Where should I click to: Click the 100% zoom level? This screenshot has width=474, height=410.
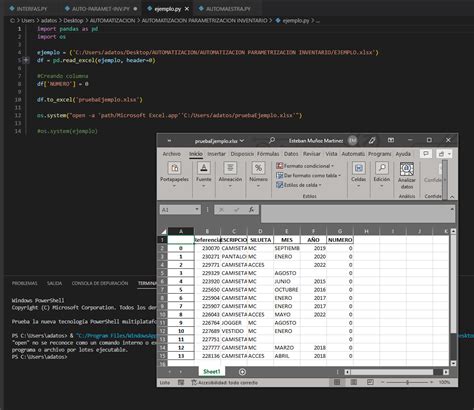click(444, 382)
